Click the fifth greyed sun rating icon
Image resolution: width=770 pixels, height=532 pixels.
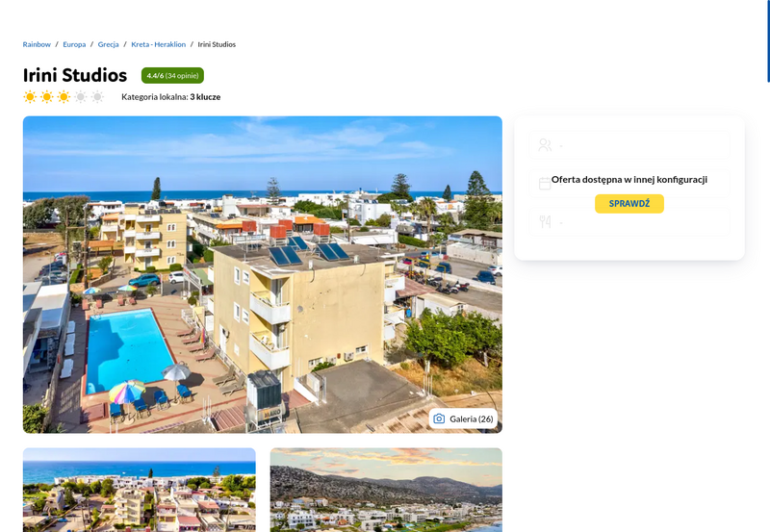coord(98,96)
